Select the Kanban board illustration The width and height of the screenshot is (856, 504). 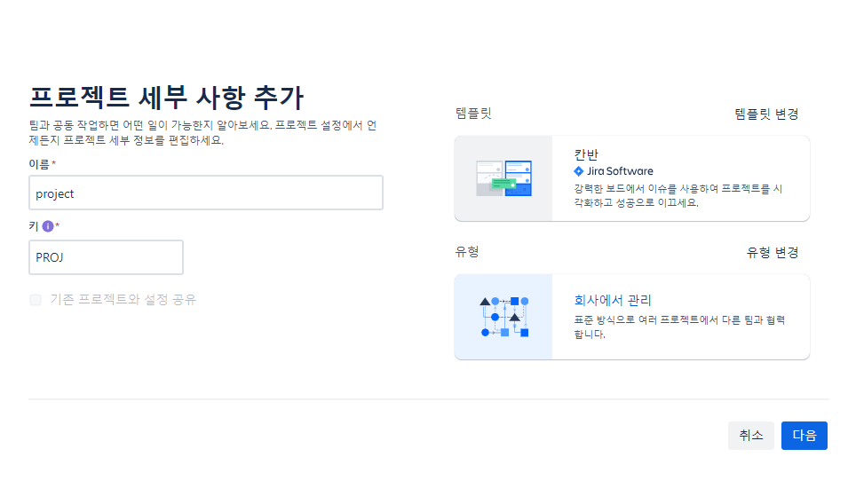click(503, 178)
